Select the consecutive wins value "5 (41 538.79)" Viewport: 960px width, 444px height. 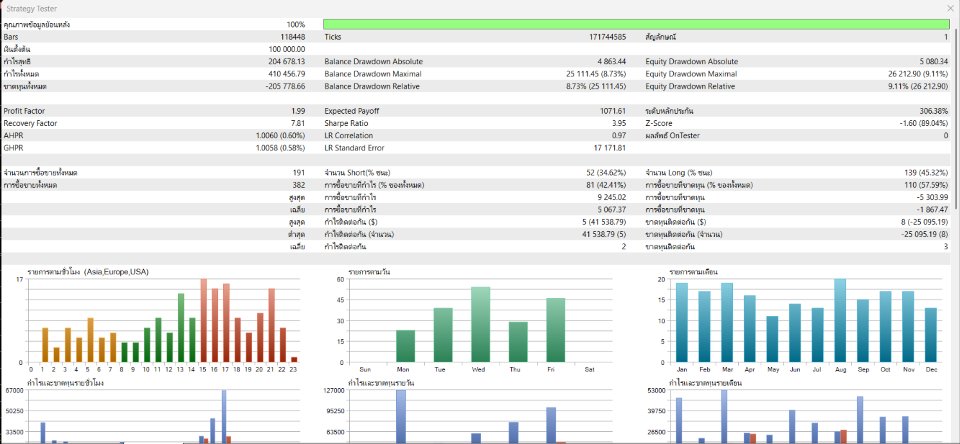point(602,222)
